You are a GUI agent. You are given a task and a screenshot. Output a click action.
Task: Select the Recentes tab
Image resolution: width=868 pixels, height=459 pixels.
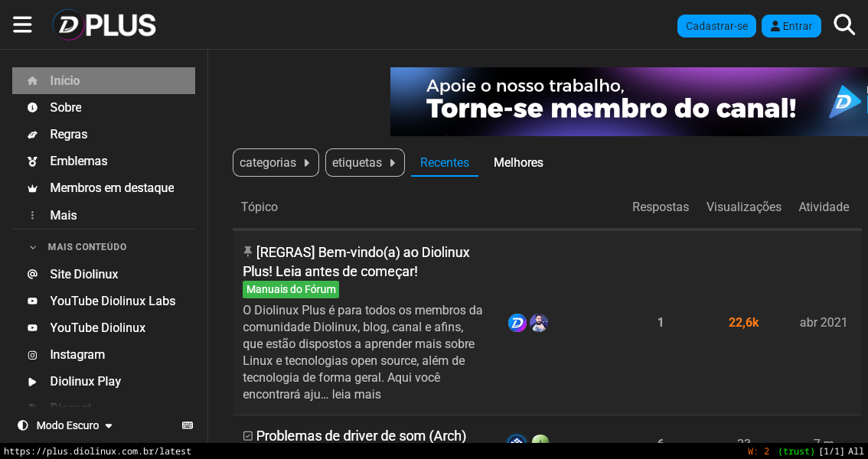pyautogui.click(x=444, y=162)
